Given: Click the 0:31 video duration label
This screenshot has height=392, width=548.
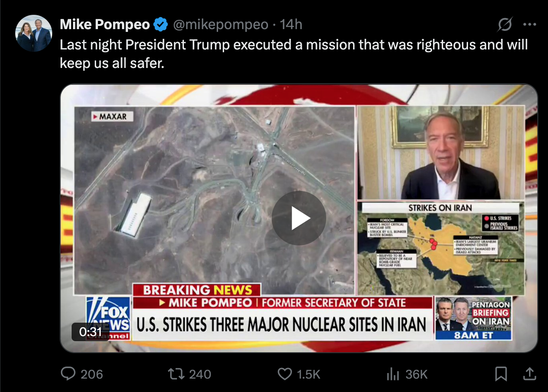Looking at the screenshot, I should pyautogui.click(x=90, y=331).
